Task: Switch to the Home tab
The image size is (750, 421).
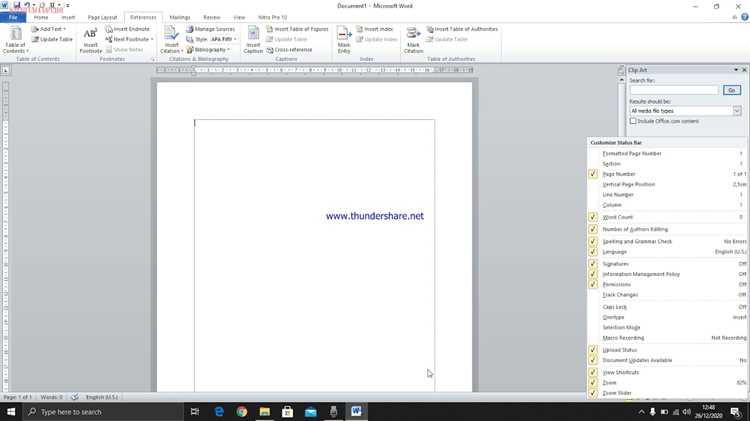Action: pyautogui.click(x=41, y=17)
